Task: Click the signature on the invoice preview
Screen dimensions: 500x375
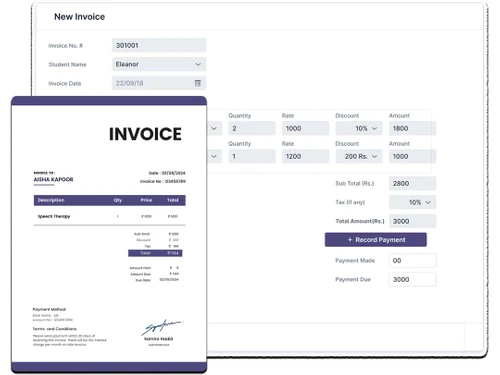Action: 162,327
